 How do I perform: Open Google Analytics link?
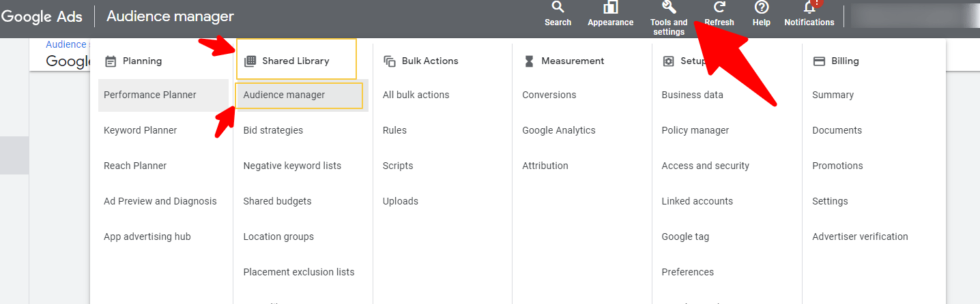[558, 130]
